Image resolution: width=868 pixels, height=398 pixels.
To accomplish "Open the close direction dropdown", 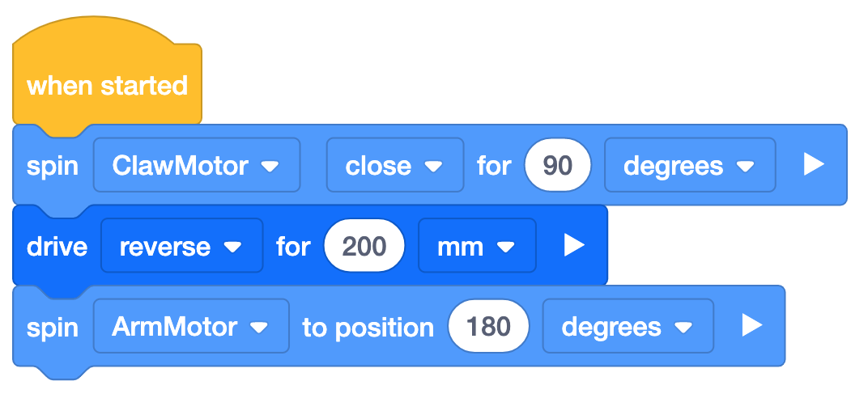I will click(394, 166).
